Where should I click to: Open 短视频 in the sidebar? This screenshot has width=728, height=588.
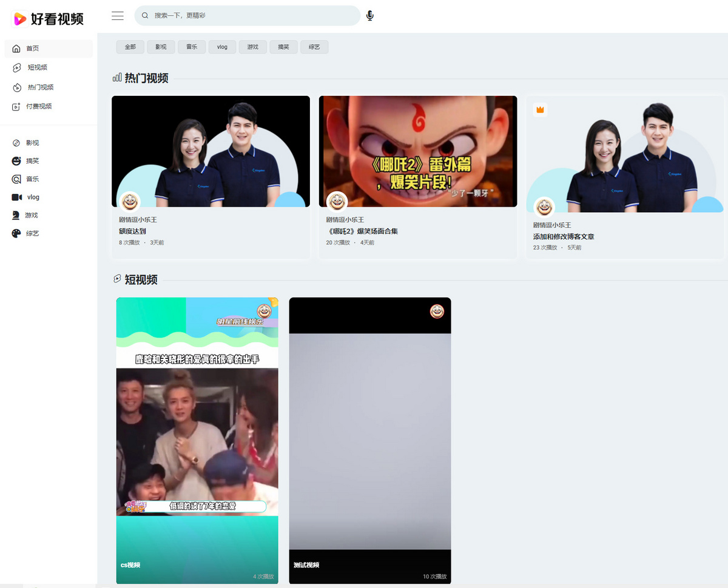click(x=37, y=67)
